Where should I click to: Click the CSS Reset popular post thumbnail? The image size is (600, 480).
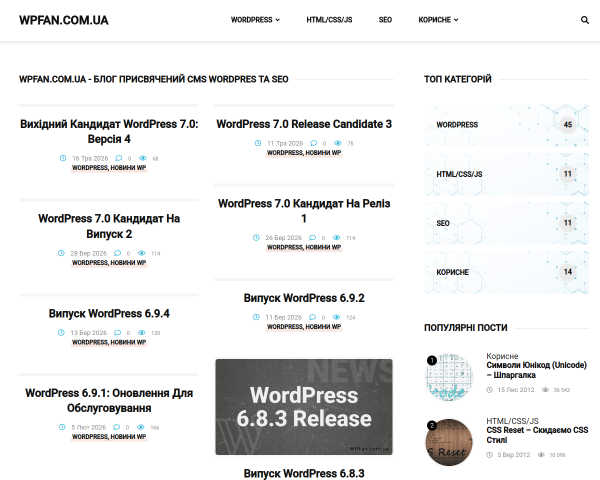[x=449, y=442]
